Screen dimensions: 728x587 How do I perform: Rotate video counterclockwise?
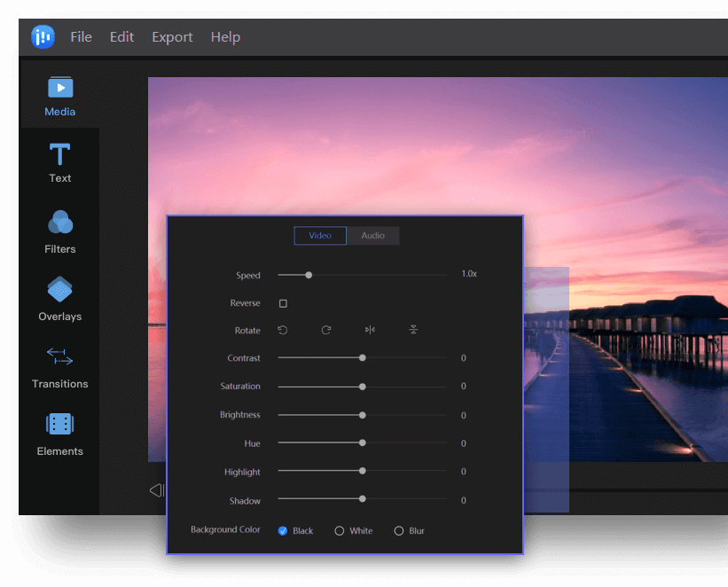tap(282, 330)
